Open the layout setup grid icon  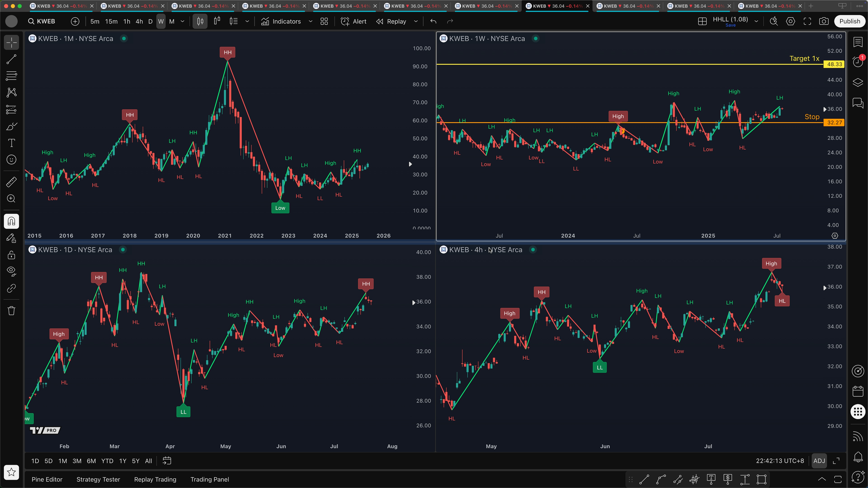click(702, 21)
